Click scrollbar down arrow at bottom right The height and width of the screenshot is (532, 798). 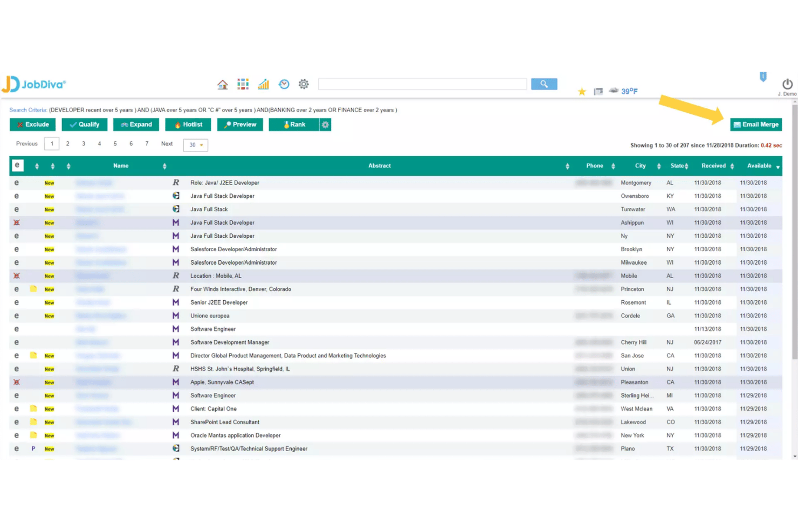tap(795, 457)
